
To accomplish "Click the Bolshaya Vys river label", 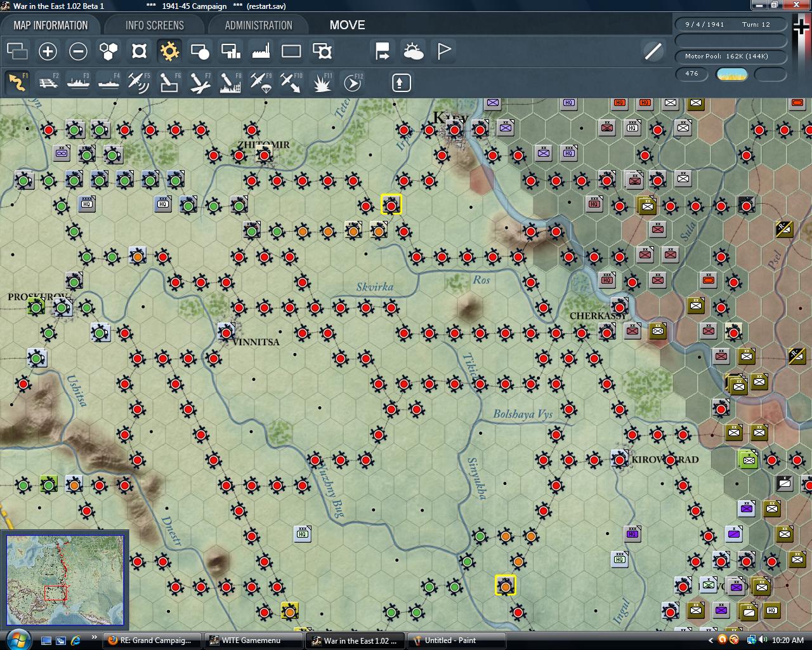I will 523,414.
